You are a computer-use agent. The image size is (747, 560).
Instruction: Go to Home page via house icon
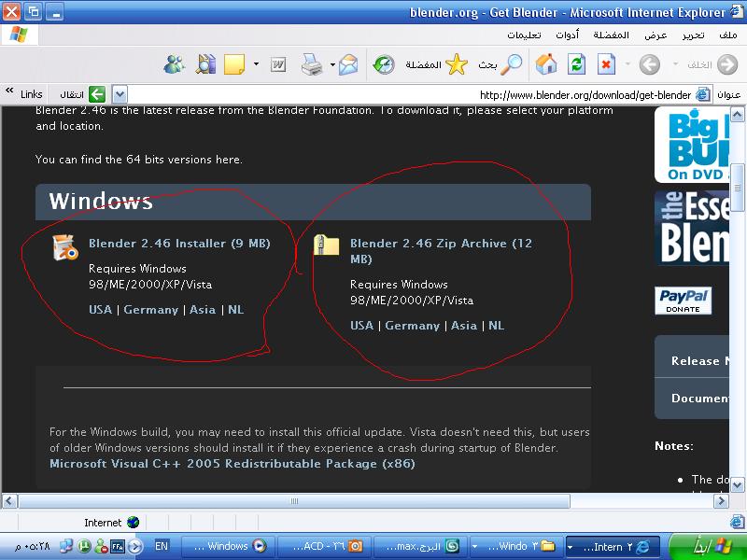pos(546,64)
